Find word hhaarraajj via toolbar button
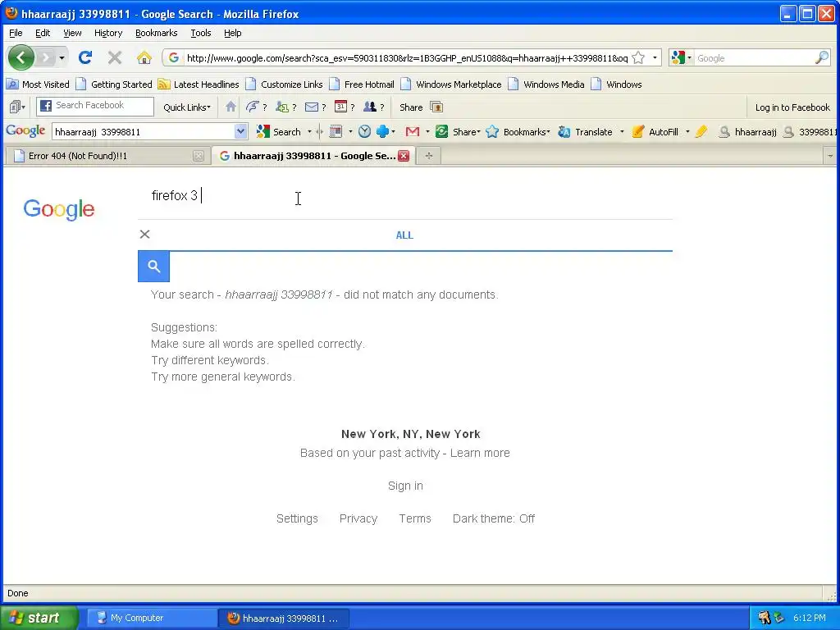 748,132
